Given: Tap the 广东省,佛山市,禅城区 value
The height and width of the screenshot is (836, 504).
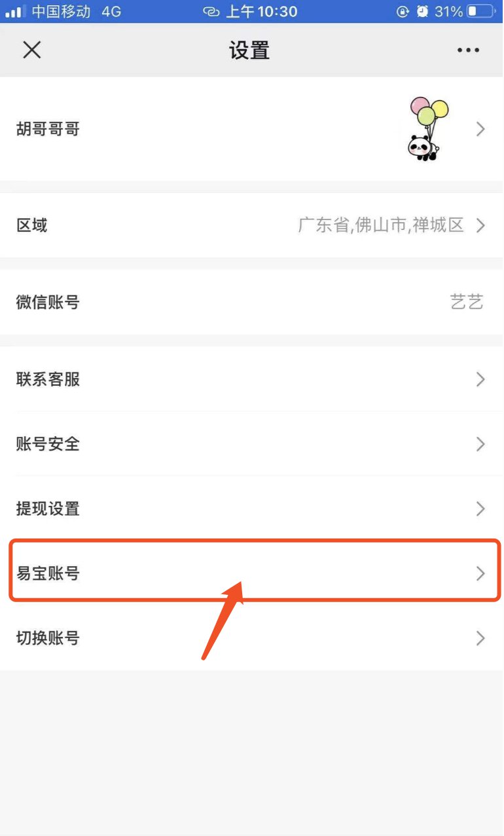Looking at the screenshot, I should (381, 225).
